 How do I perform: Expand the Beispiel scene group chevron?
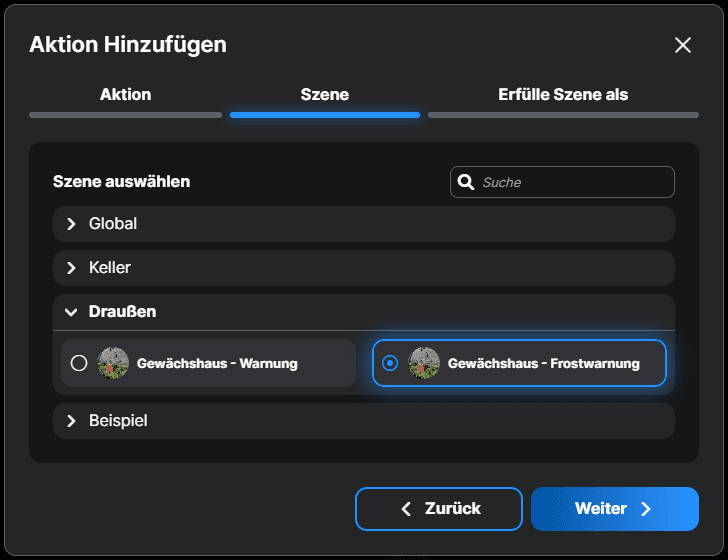click(71, 421)
